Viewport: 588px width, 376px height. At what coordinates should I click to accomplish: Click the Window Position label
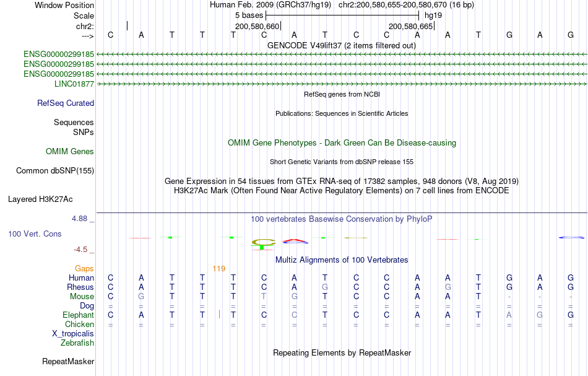coord(64,5)
